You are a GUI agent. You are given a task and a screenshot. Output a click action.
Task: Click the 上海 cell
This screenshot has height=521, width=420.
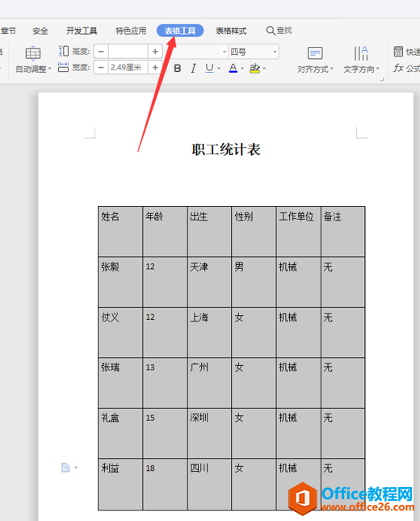click(209, 332)
